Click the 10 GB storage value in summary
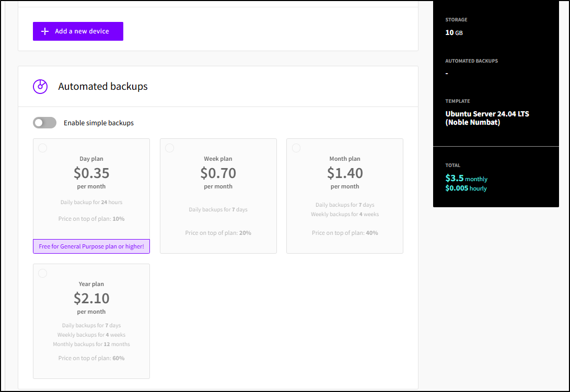Screen dimensions: 570x392 tap(453, 32)
